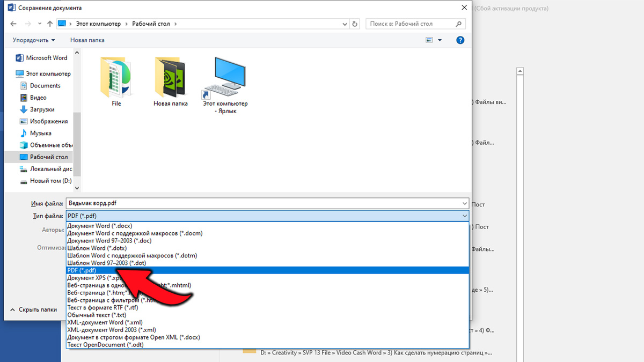
Task: Choose Текст в формате RTF (*.rtf)
Action: [x=267, y=308]
